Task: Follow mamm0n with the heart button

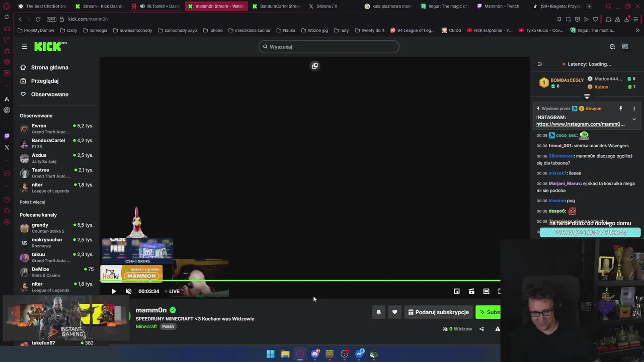Action: click(x=394, y=312)
